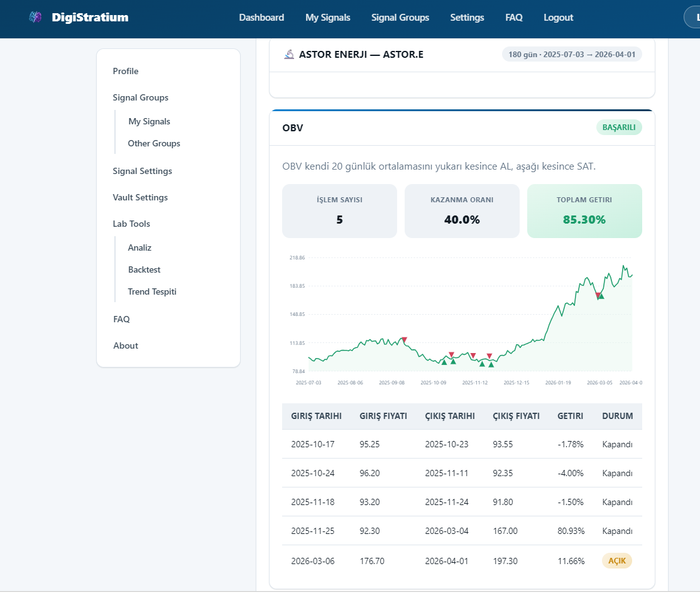Viewport: 700px width, 593px height.
Task: Open the sidebar FAQ link
Action: click(121, 319)
